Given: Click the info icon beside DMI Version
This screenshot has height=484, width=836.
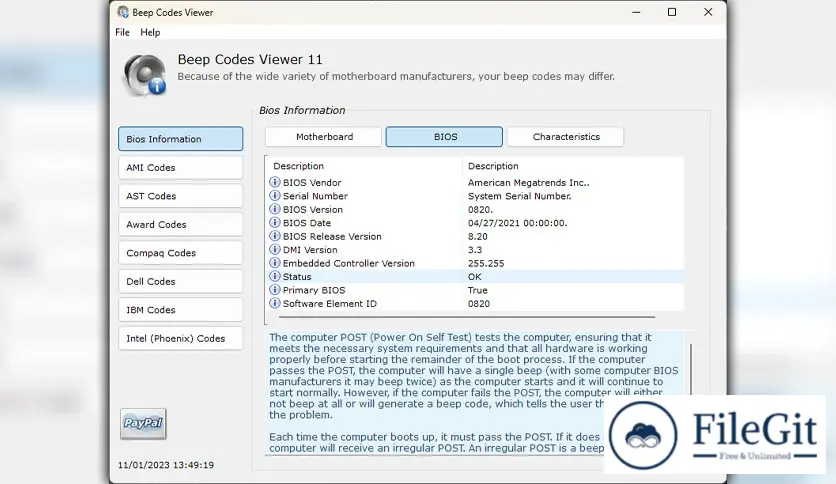Looking at the screenshot, I should (x=275, y=249).
